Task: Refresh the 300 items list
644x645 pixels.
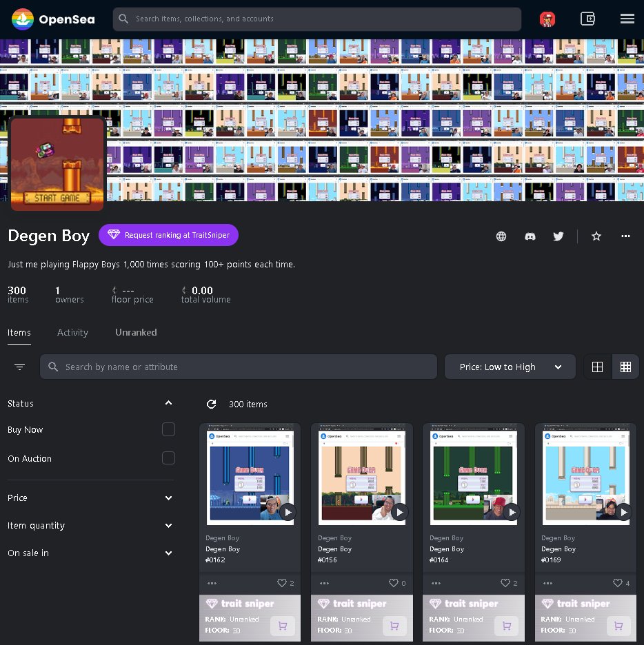Action: point(211,404)
